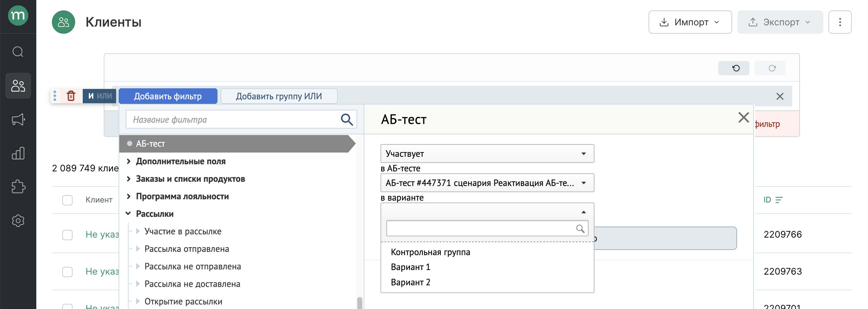Open the settings gear icon in the sidebar

pyautogui.click(x=18, y=221)
